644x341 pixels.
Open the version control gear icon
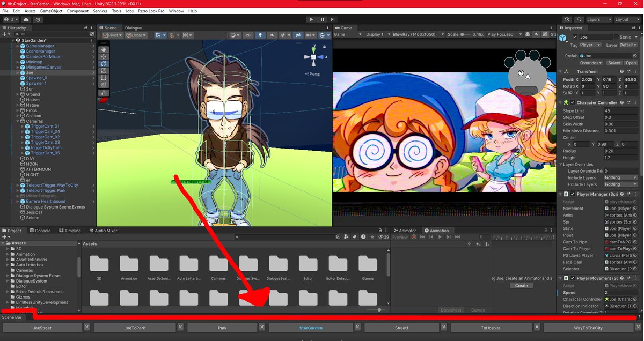point(38,19)
